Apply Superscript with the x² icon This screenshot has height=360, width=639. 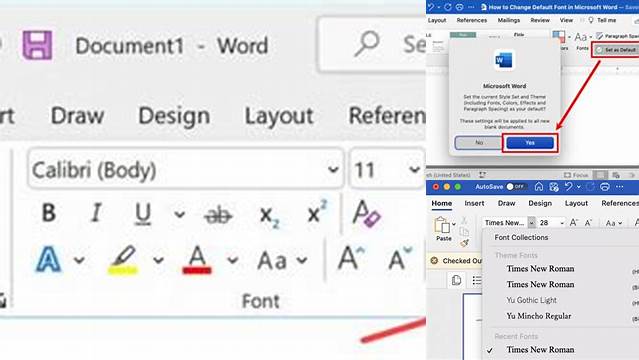click(317, 211)
